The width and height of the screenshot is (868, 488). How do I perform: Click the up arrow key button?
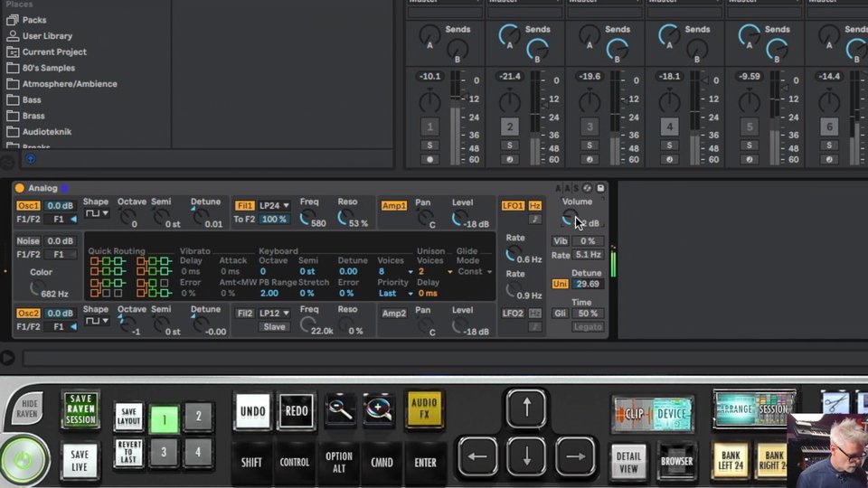[x=526, y=408]
